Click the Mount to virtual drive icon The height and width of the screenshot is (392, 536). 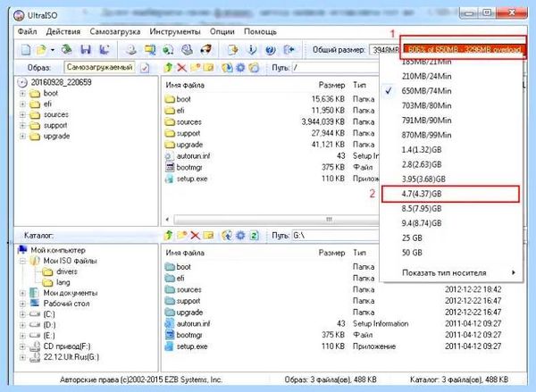point(187,50)
